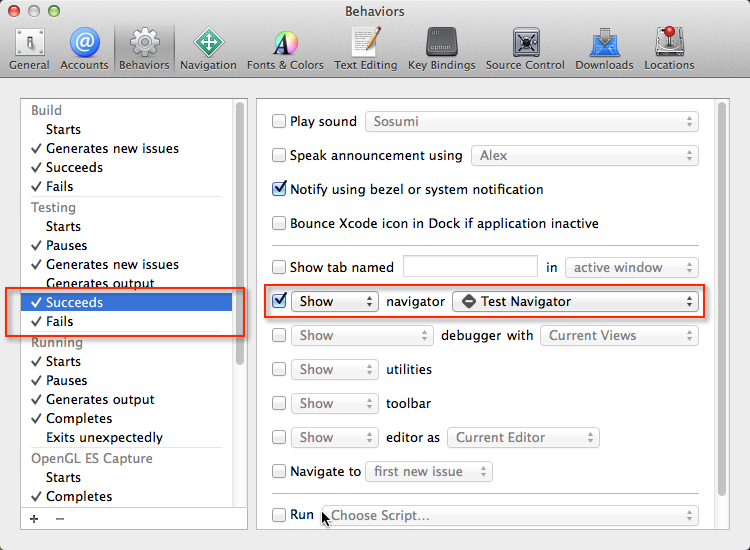Open the Test Navigator dropdown
750x550 pixels.
(575, 301)
